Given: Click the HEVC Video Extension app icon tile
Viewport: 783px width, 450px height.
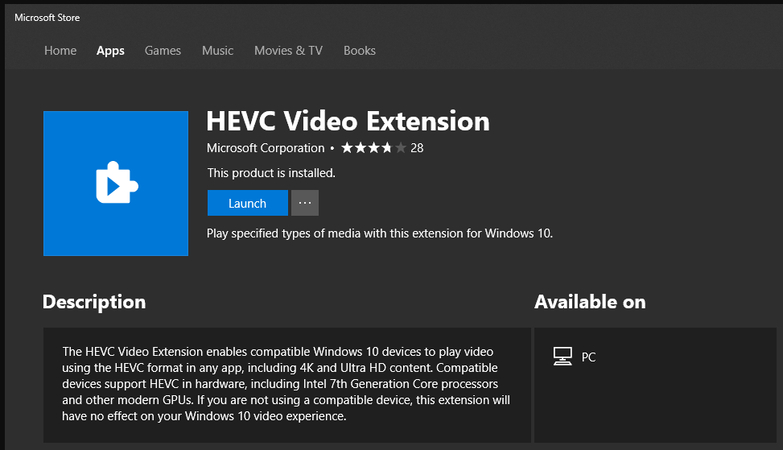Looking at the screenshot, I should click(x=116, y=183).
